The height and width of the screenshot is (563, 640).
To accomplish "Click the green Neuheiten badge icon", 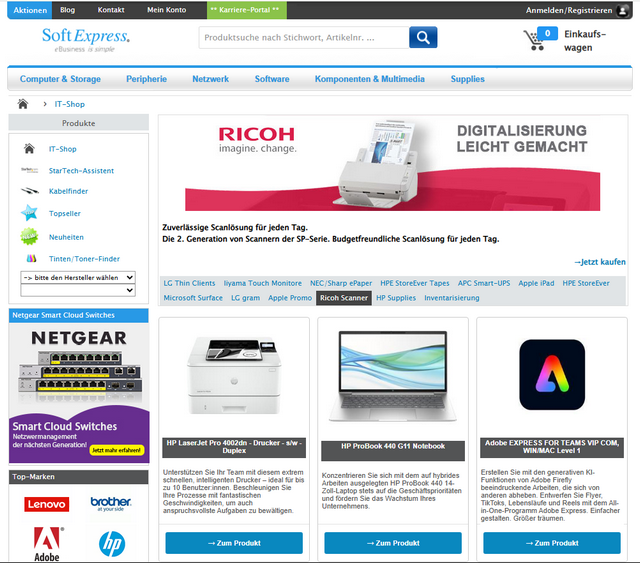I will tap(29, 237).
